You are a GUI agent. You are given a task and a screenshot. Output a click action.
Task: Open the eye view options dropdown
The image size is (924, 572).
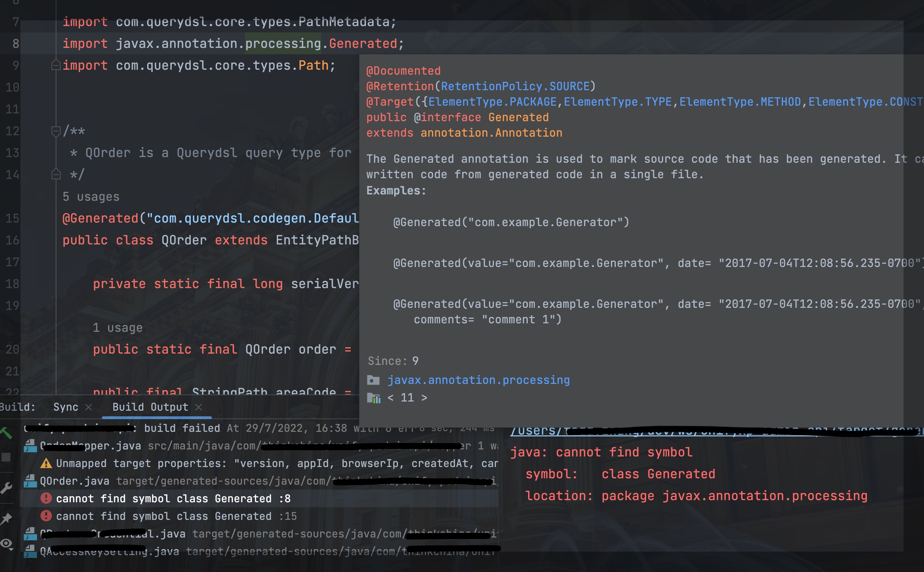click(7, 544)
